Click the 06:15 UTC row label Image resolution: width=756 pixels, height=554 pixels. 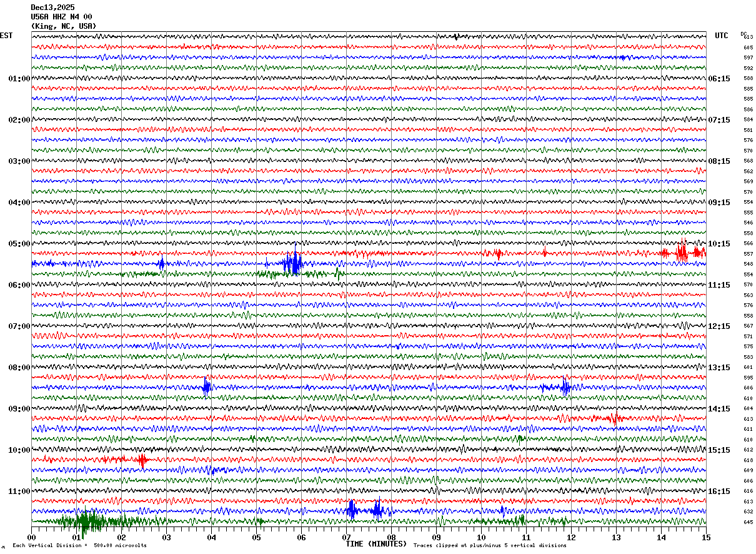pyautogui.click(x=719, y=79)
